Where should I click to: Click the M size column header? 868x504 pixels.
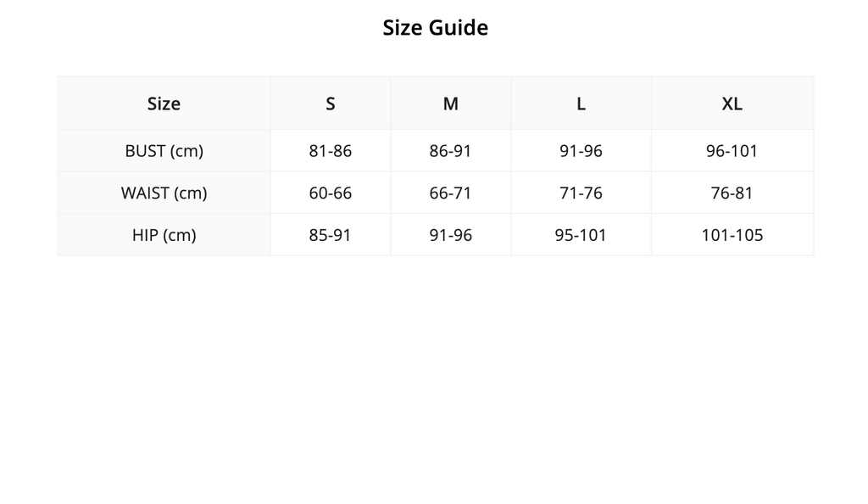pos(451,104)
